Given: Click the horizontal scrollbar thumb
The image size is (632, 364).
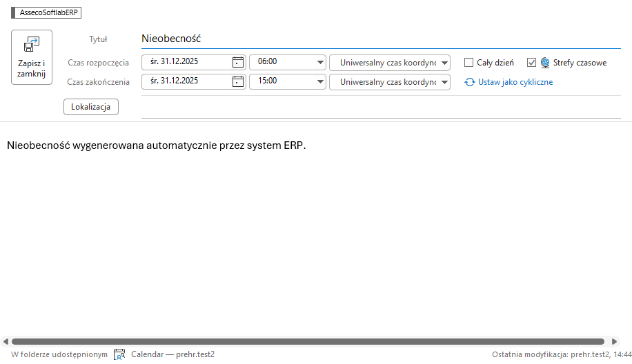Looking at the screenshot, I should coord(308,341).
